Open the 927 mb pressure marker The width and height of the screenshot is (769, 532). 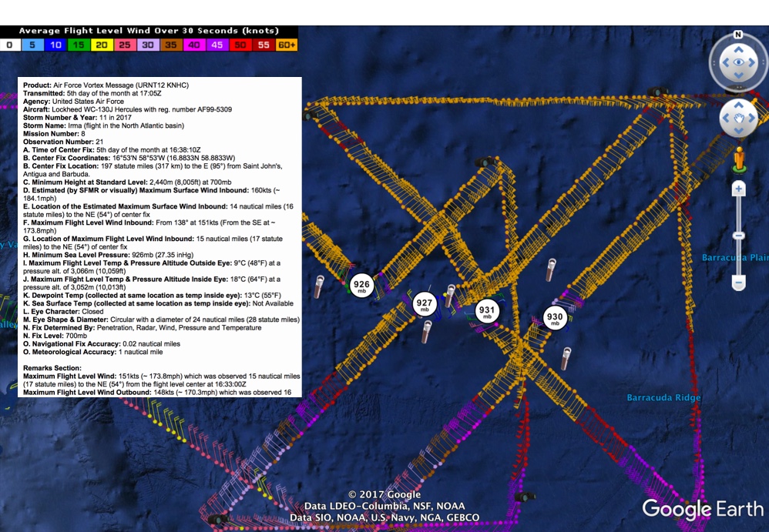[x=425, y=304]
